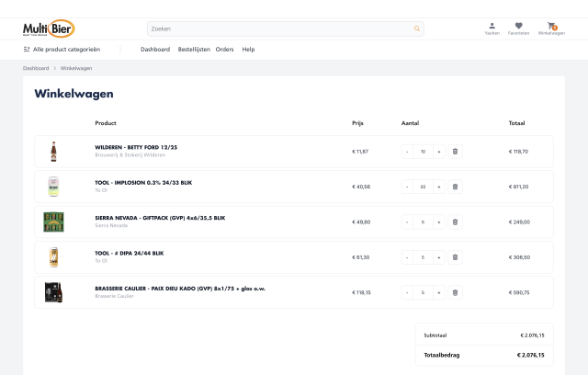This screenshot has width=588, height=375.
Task: Click row total € 590,75
Action: click(519, 292)
